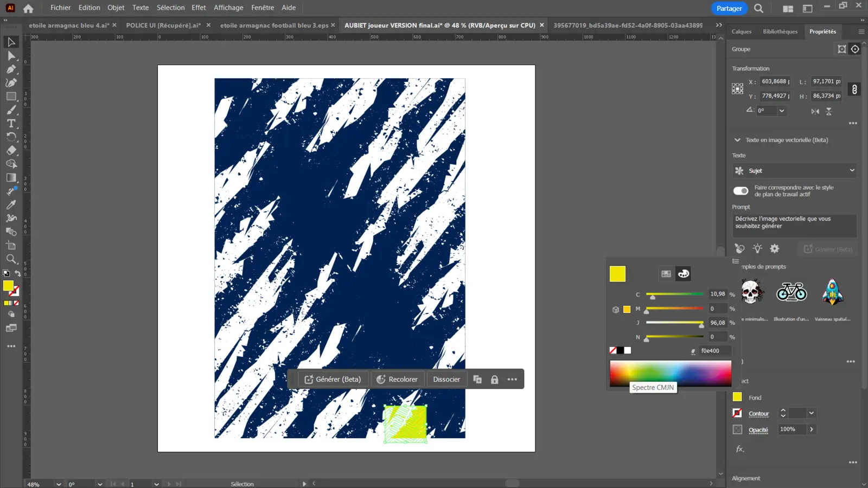Lock the selected object from floating bar
The image size is (868, 488).
click(x=494, y=380)
